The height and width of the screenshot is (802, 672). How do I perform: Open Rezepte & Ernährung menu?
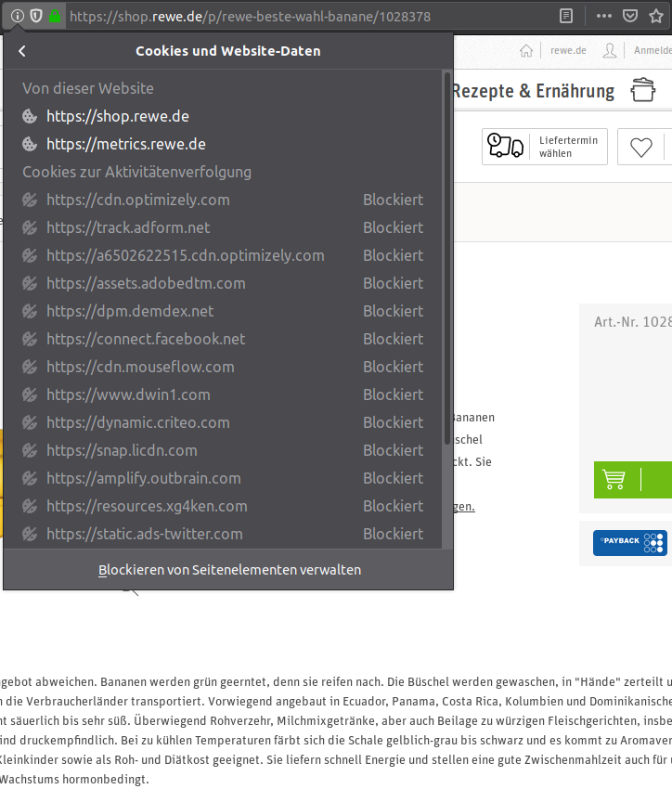[x=534, y=91]
